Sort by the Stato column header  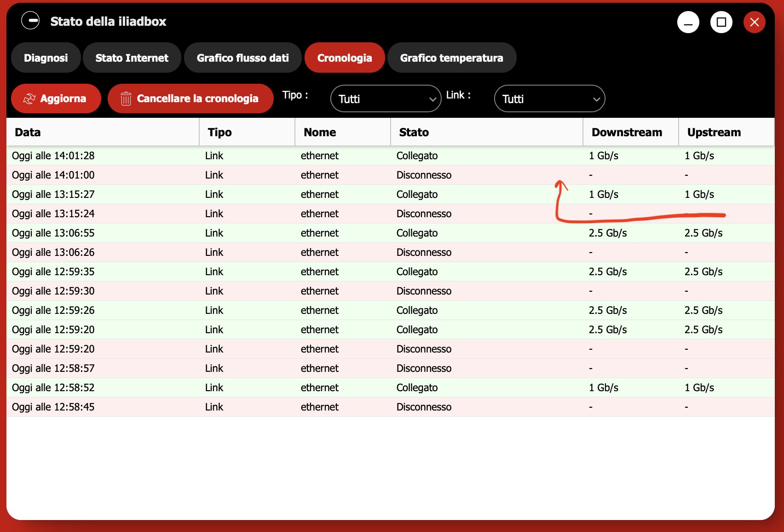pos(487,132)
